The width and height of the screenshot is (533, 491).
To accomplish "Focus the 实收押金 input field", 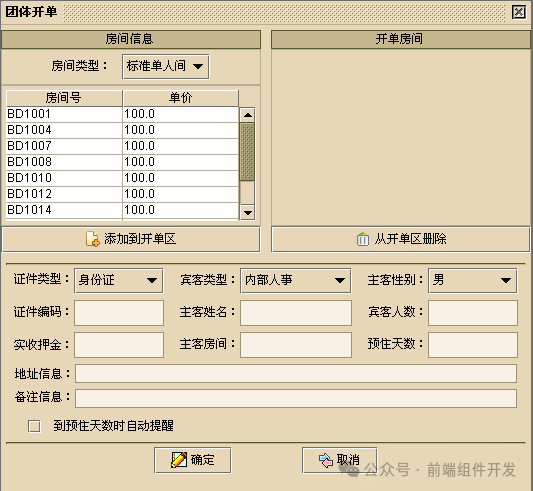I will pyautogui.click(x=119, y=345).
